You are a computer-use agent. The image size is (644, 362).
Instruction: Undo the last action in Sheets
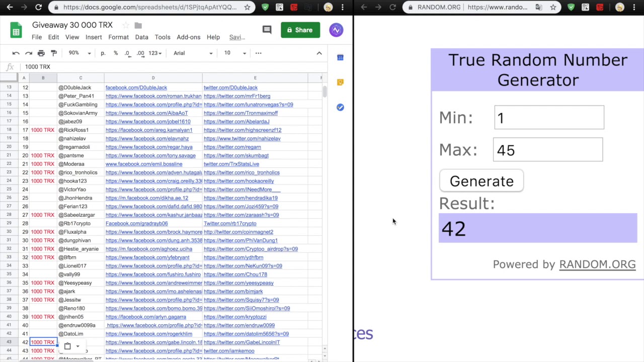[16, 53]
